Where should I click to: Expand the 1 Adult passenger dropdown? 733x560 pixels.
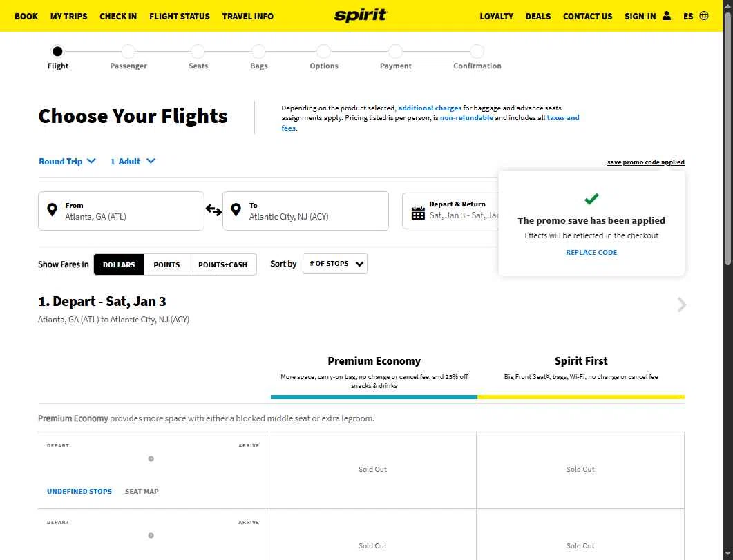133,162
